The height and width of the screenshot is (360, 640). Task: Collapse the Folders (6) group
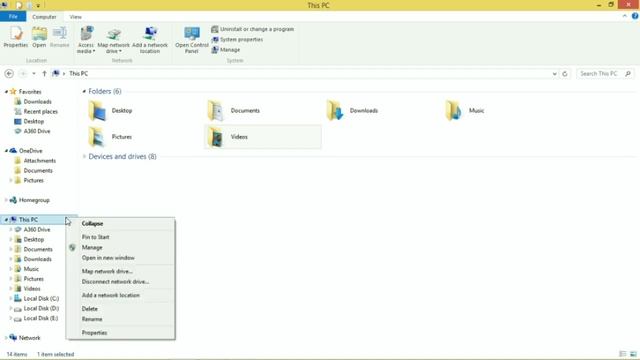coord(84,91)
